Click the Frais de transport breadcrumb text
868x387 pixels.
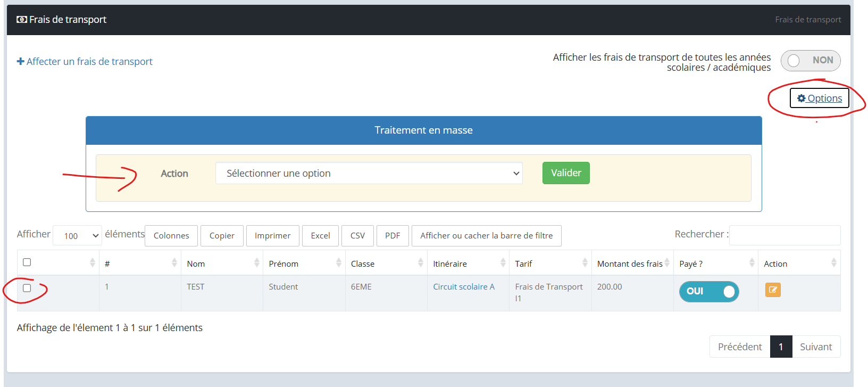pyautogui.click(x=808, y=20)
